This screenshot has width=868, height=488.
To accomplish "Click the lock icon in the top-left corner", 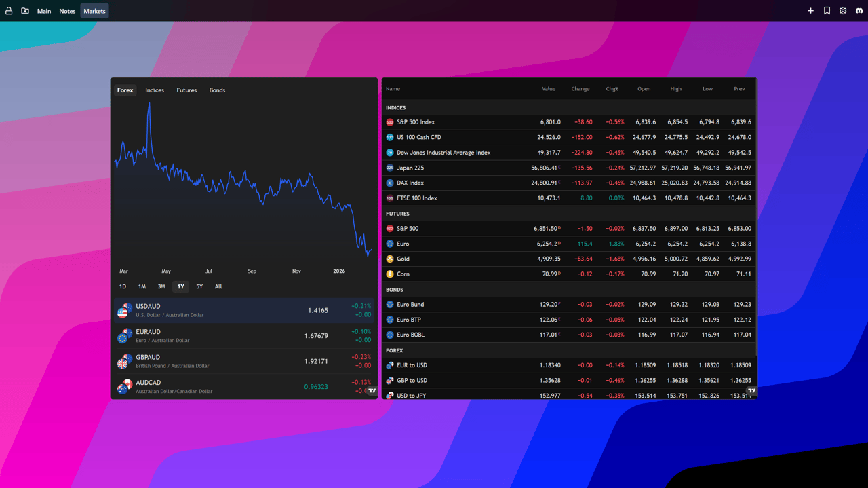I will [9, 11].
